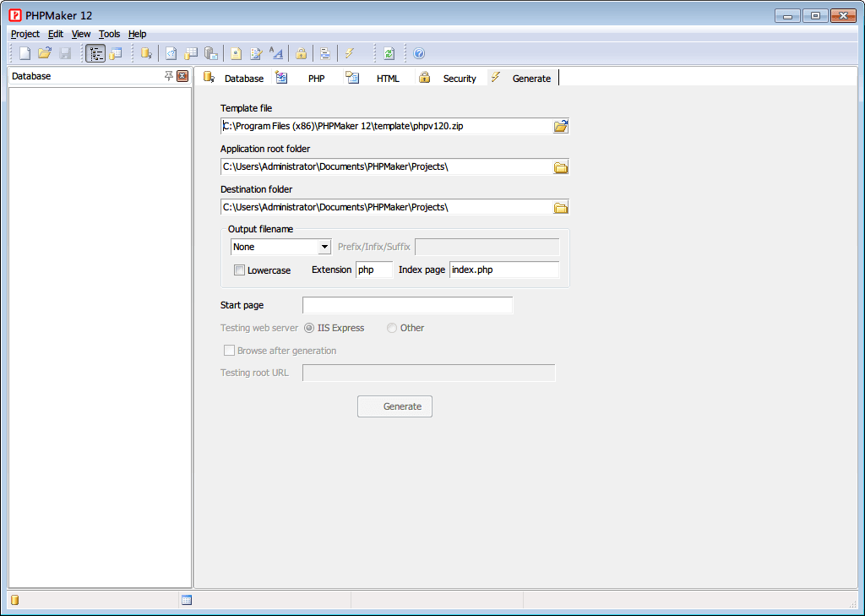Screen dimensions: 865x616
Task: Click the lightning bolt generate toolbar icon
Action: [x=350, y=53]
